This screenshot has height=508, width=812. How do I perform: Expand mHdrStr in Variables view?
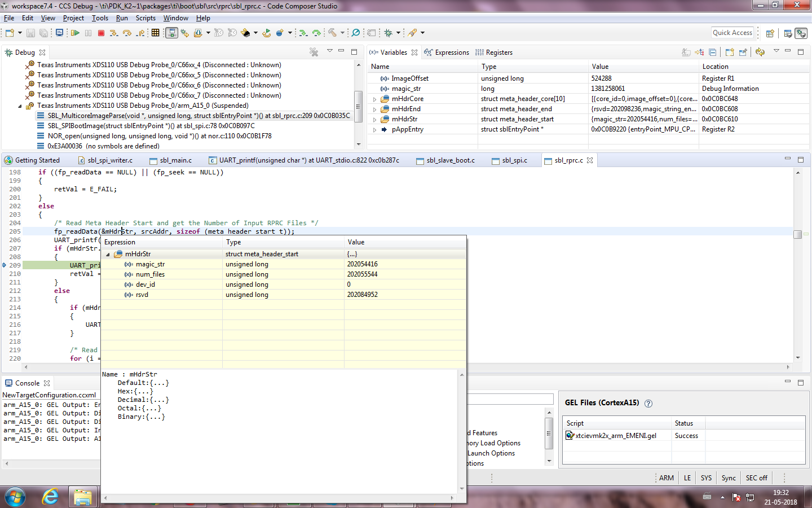[x=374, y=120]
